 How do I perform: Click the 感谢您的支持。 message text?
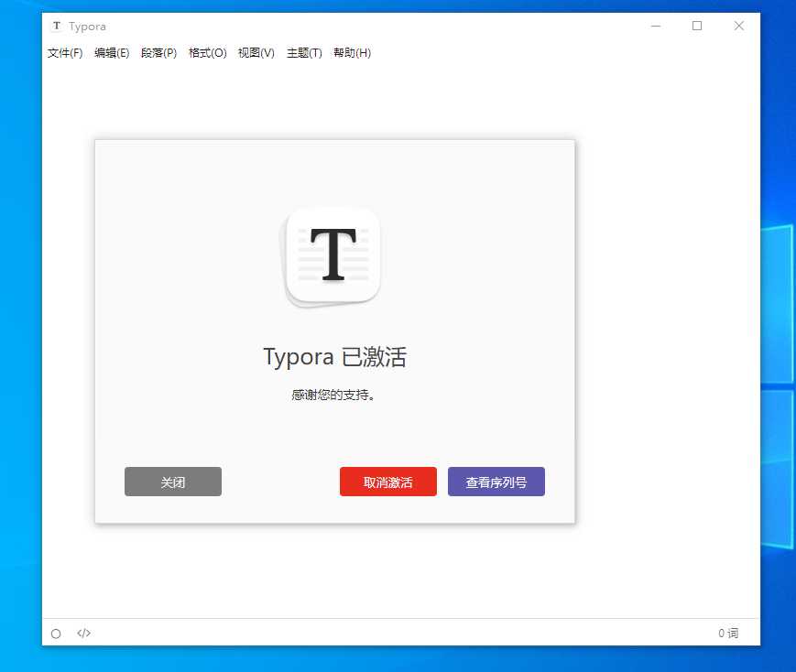pos(333,395)
